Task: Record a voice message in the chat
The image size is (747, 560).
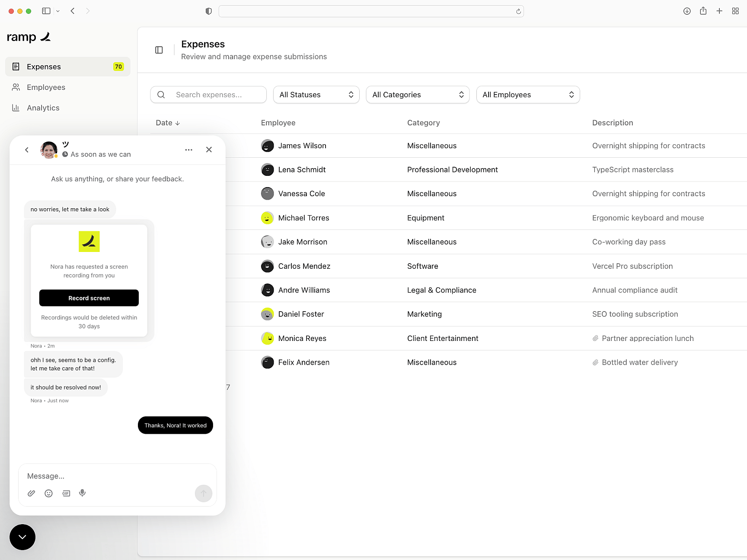Action: pos(82,493)
